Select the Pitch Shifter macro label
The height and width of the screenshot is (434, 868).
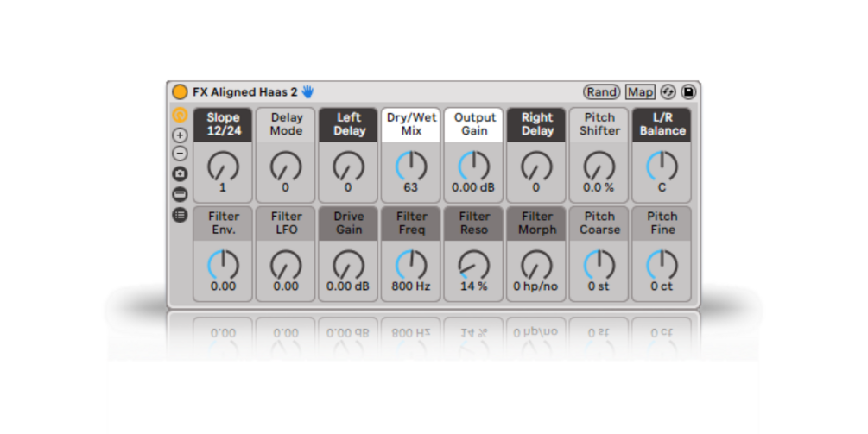pyautogui.click(x=599, y=124)
